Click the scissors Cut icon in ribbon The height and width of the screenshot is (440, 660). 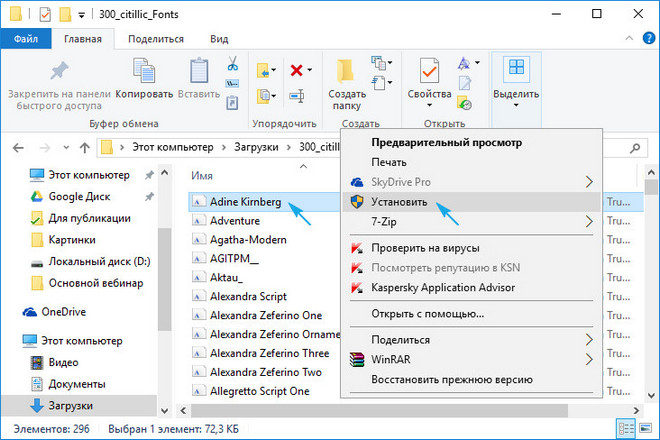[232, 65]
